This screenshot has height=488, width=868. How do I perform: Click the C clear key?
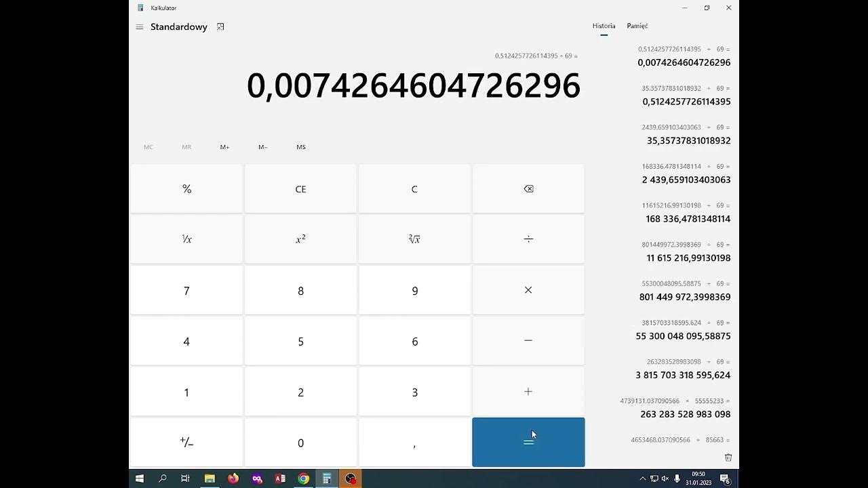(x=414, y=188)
